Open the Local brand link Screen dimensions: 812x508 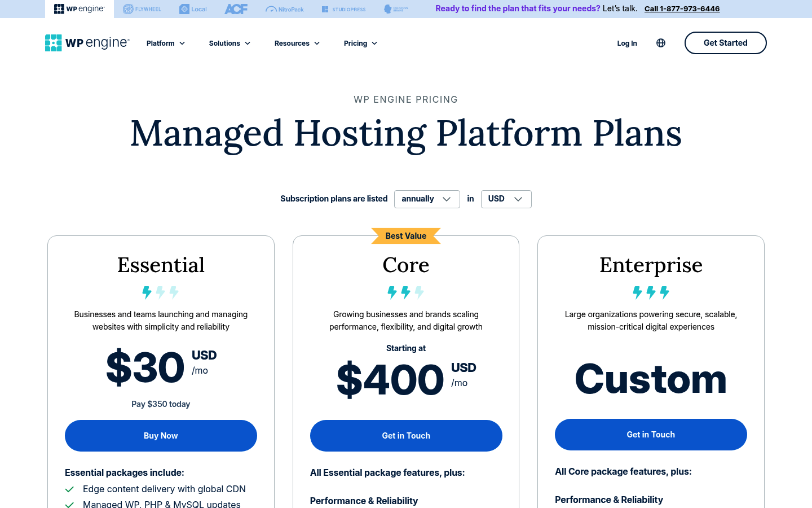click(x=193, y=9)
